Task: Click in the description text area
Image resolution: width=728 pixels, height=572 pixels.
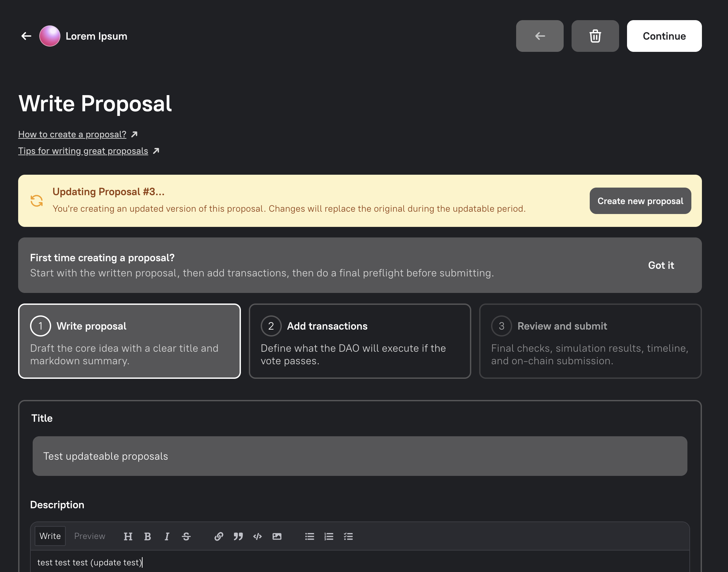Action: point(360,562)
